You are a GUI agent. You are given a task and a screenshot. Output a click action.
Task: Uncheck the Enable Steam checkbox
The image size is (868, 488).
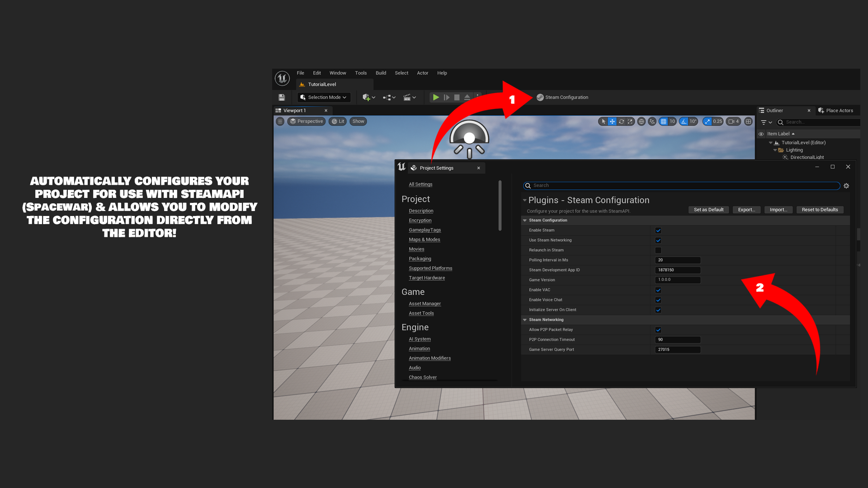click(x=658, y=230)
